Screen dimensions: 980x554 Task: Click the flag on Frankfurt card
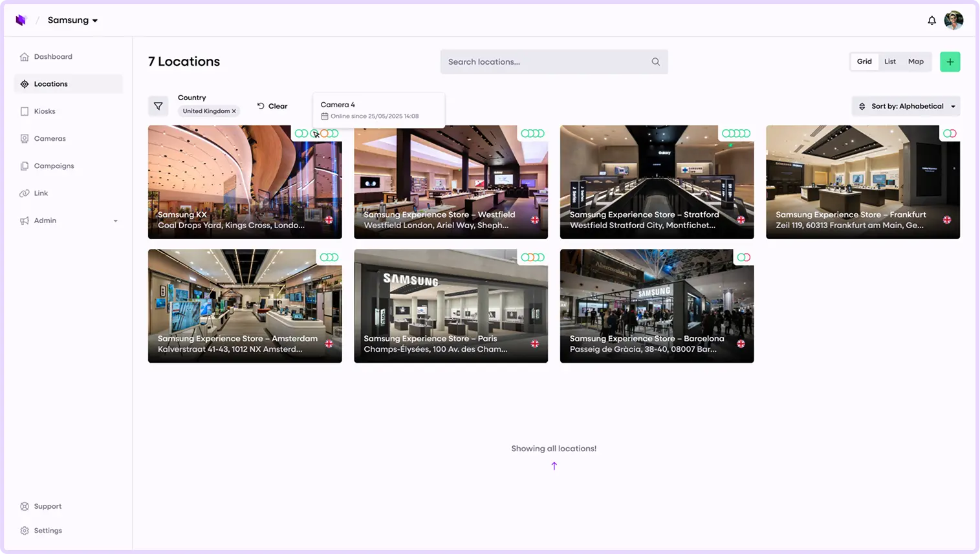(x=947, y=220)
